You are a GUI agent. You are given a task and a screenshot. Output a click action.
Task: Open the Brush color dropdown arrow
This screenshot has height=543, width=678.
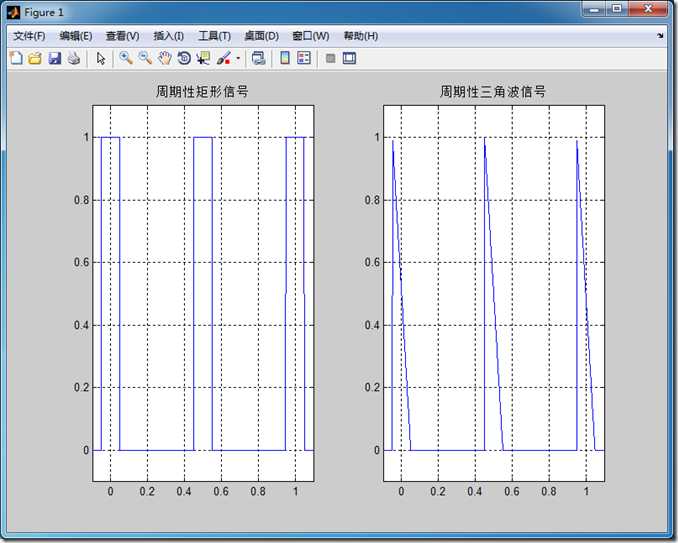[238, 58]
